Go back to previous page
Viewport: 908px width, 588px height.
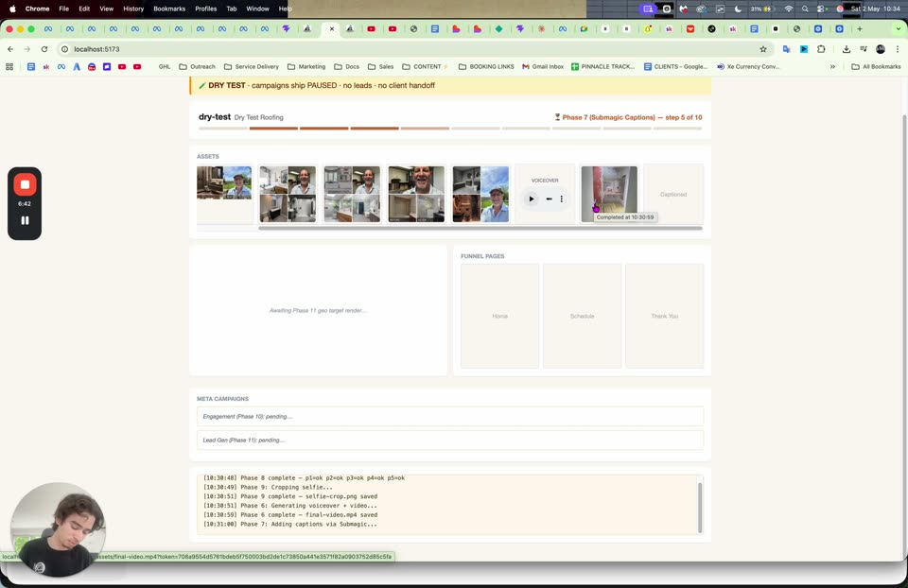click(10, 49)
